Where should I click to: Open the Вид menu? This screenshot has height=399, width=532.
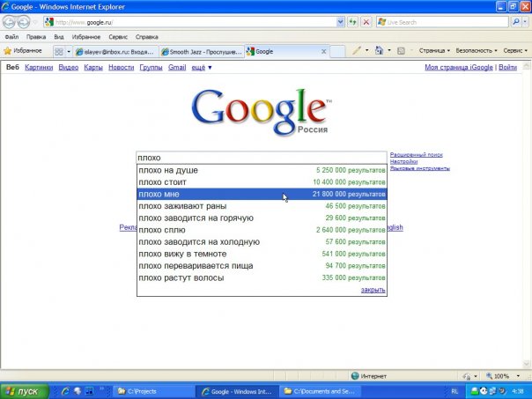tap(59, 37)
